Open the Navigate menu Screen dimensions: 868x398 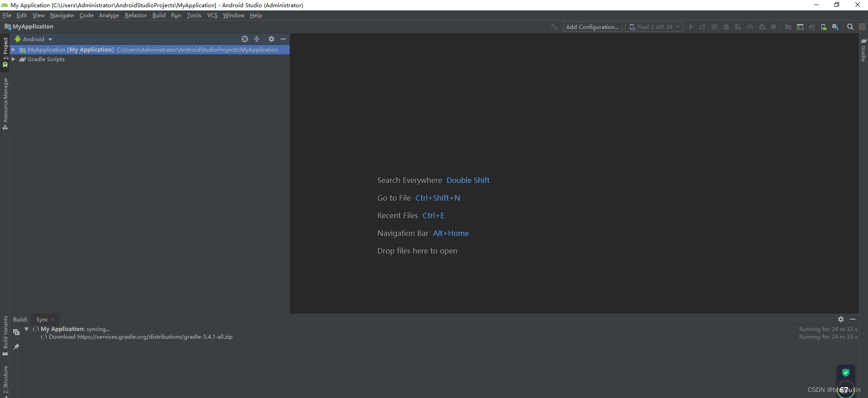pyautogui.click(x=62, y=15)
